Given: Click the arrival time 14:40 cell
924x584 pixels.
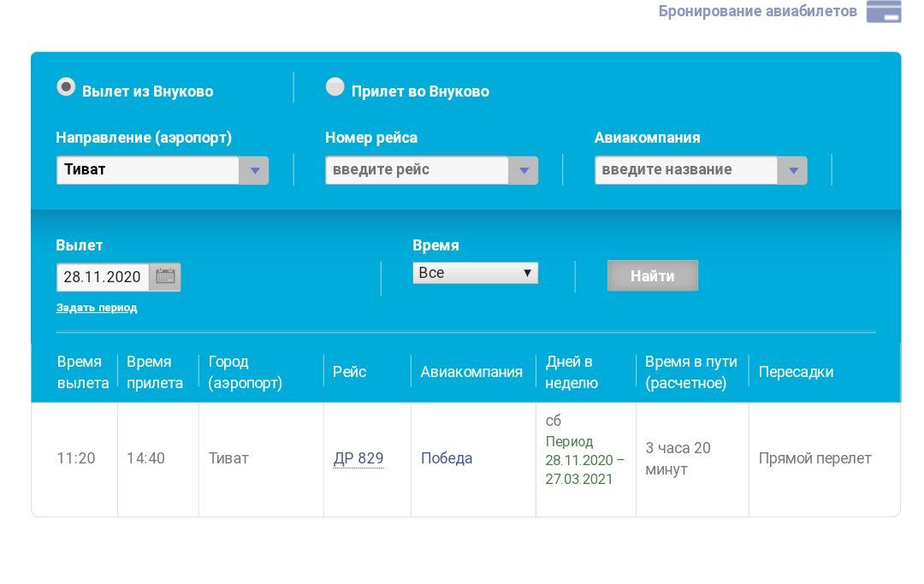Looking at the screenshot, I should point(145,458).
